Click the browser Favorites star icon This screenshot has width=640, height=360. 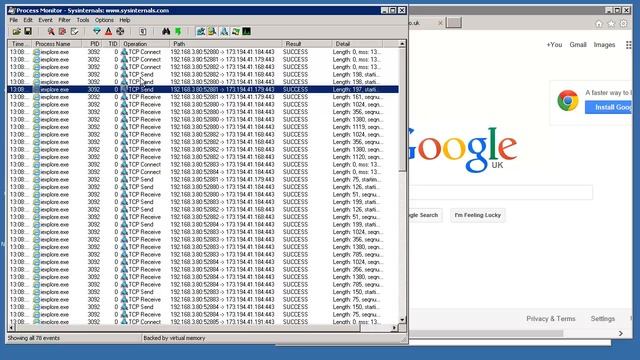pyautogui.click(x=611, y=24)
